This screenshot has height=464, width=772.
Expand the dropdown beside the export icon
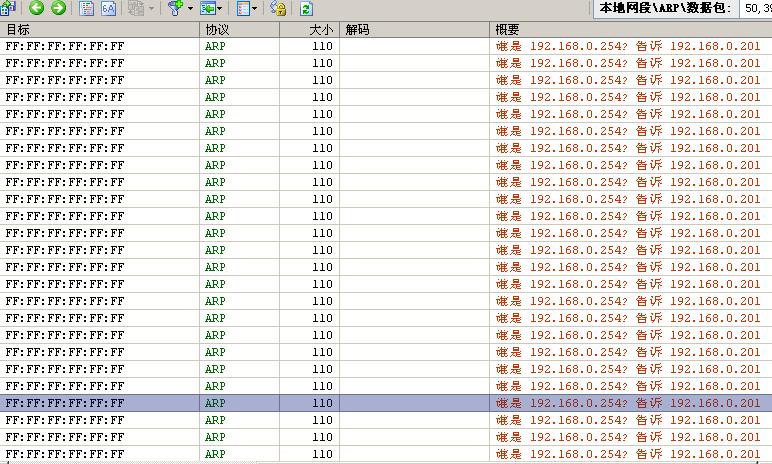point(222,9)
